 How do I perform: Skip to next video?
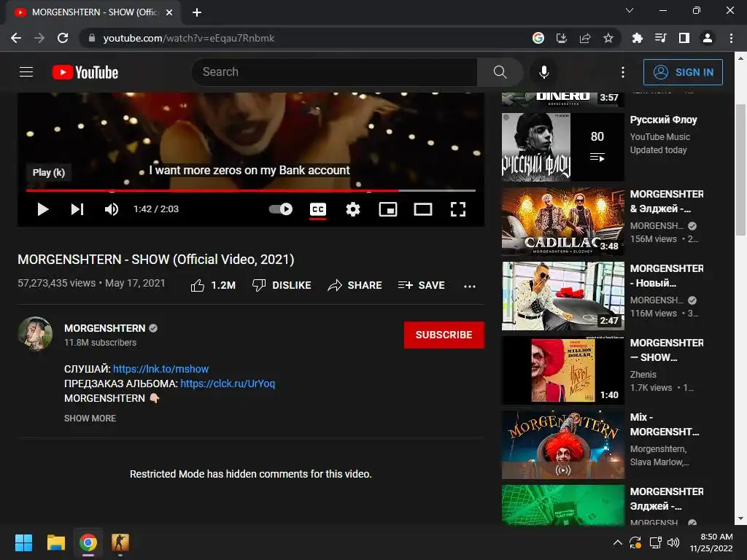click(x=77, y=209)
